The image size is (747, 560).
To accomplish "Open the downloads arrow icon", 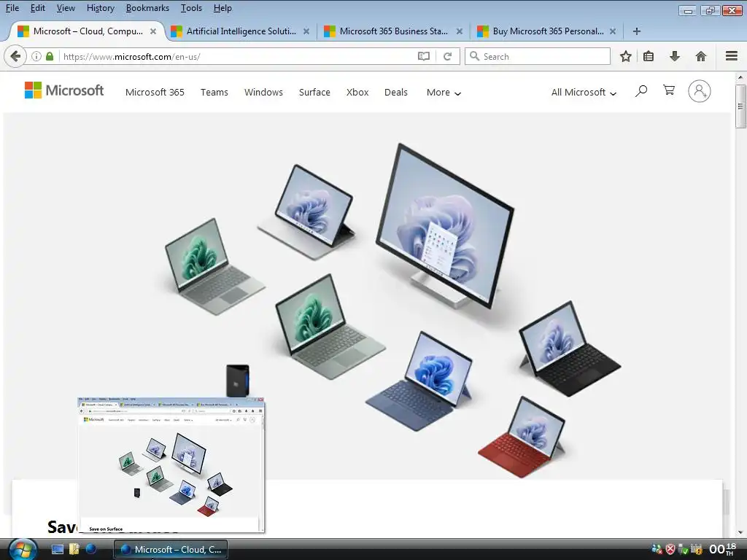I will point(675,56).
